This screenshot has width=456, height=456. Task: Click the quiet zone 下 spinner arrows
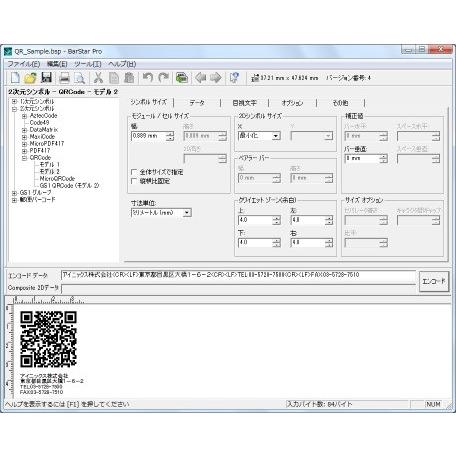[276, 243]
